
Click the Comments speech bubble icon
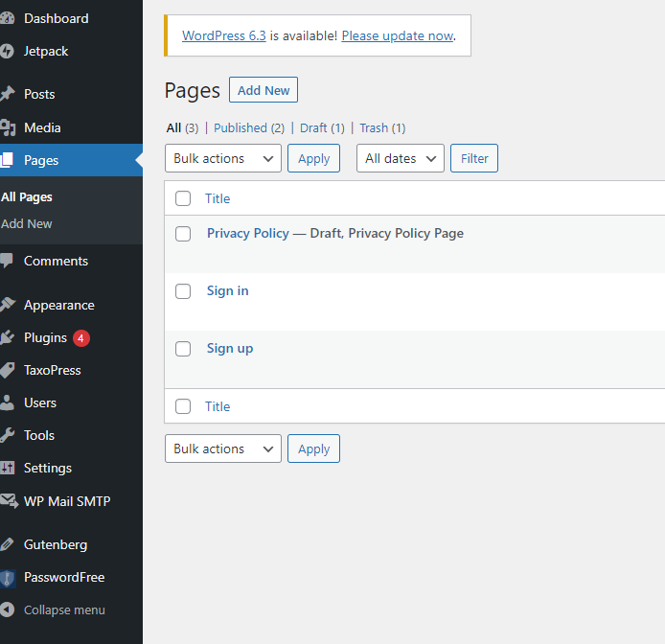(8, 261)
